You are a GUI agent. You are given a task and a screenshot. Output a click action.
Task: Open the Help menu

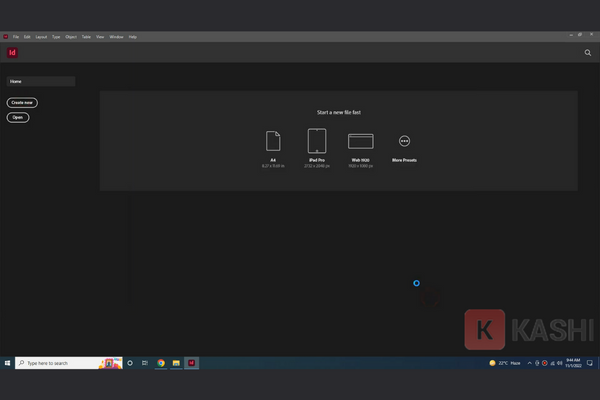click(x=133, y=37)
